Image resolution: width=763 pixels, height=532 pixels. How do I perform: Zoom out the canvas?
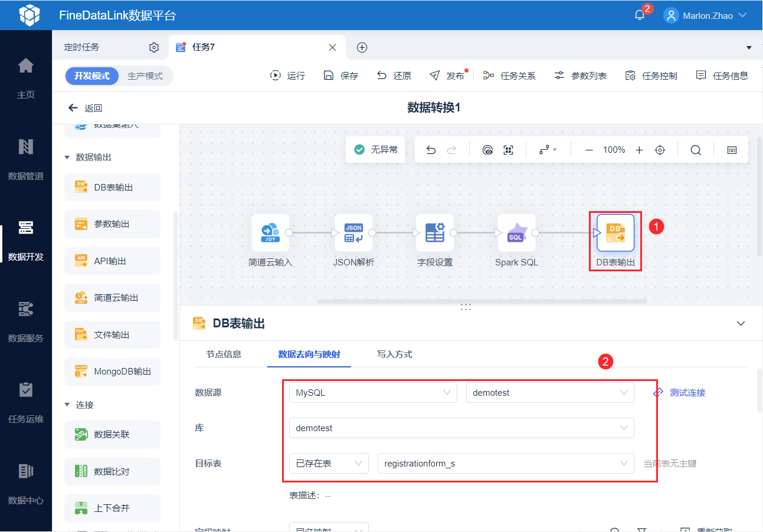click(x=589, y=150)
